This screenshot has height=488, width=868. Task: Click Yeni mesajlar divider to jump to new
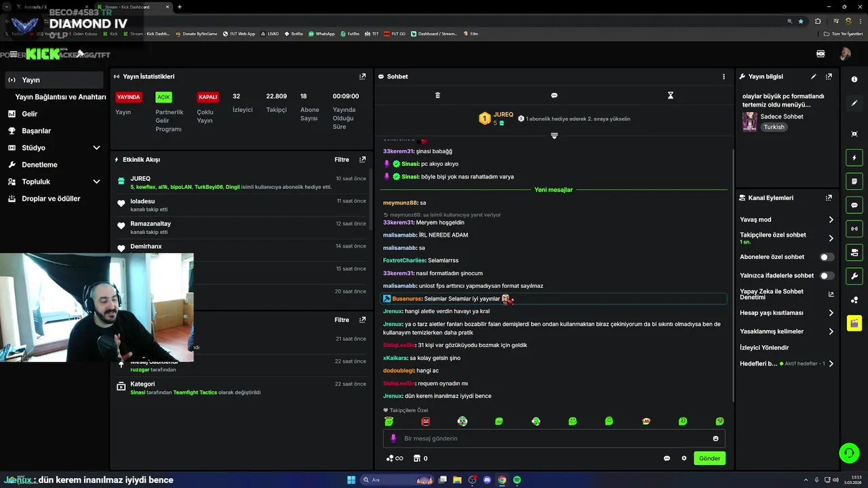point(553,190)
